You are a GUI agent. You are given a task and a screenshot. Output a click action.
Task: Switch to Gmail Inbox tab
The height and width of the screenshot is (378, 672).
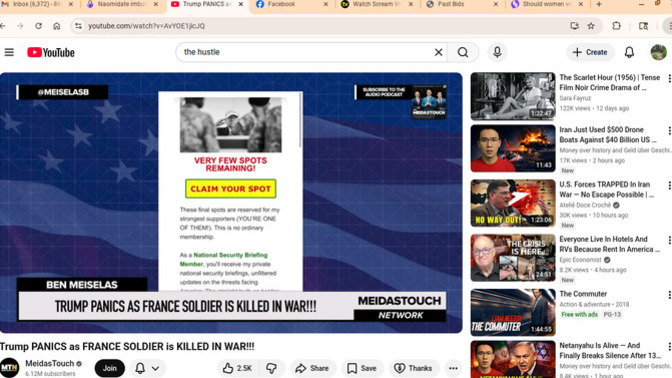[37, 5]
